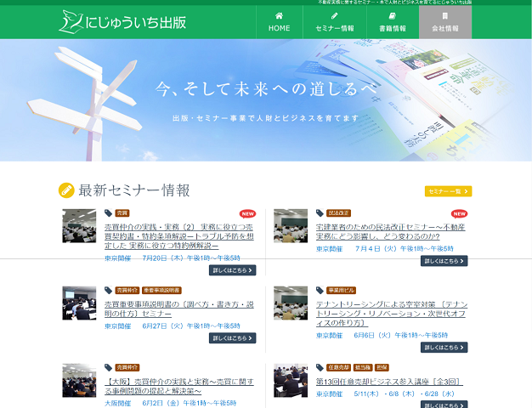Viewport: 532px width, 408px height.
Task: Open thumbnail of 売買重要事項説明書 seminar
Action: coord(79,303)
